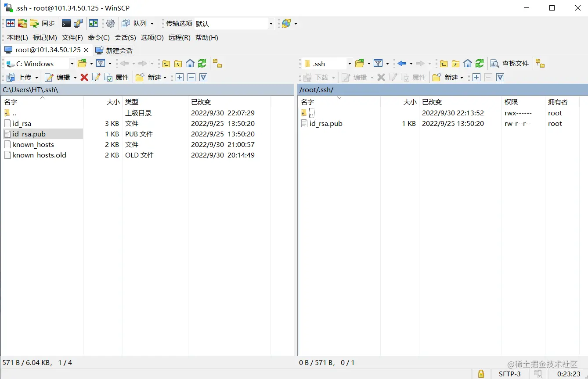Open the 文件(F) menu
Viewport: 588px width, 379px height.
pos(72,38)
